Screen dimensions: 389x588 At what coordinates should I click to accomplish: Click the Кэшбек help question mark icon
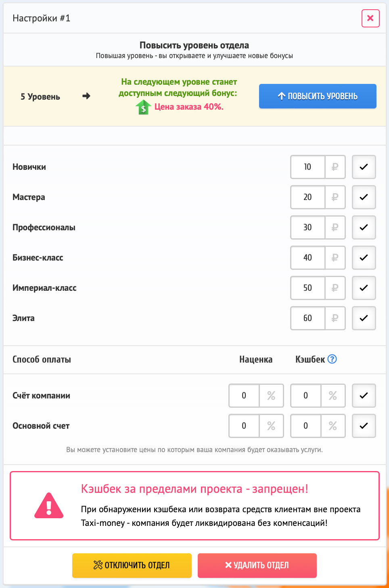coord(332,359)
